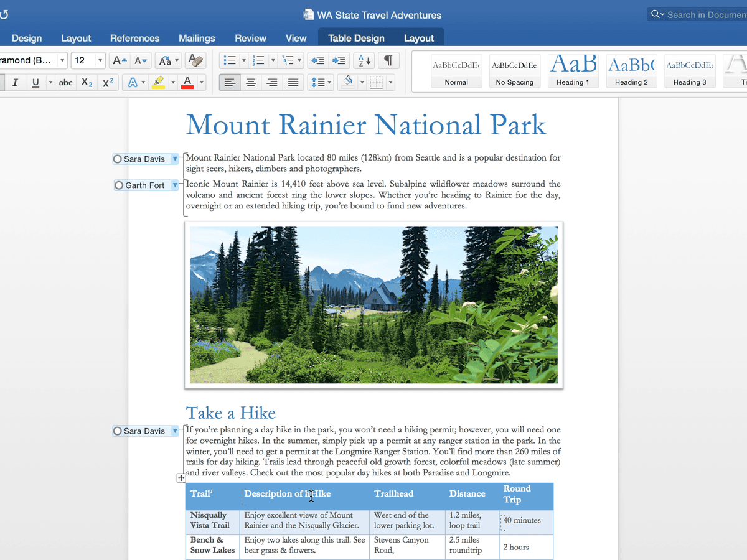Open the Mailings tab
The height and width of the screenshot is (560, 747).
pos(197,38)
